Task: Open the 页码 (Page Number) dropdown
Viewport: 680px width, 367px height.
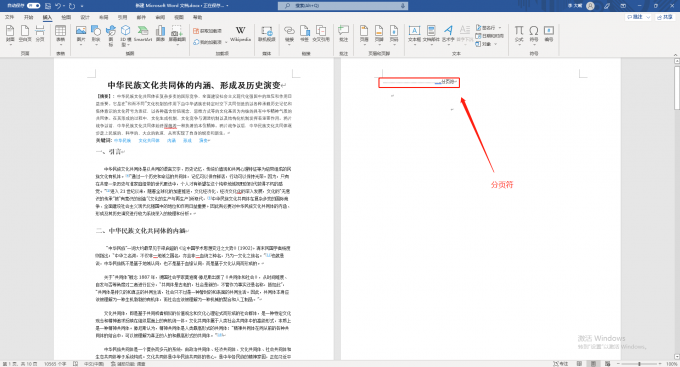Action: point(394,35)
